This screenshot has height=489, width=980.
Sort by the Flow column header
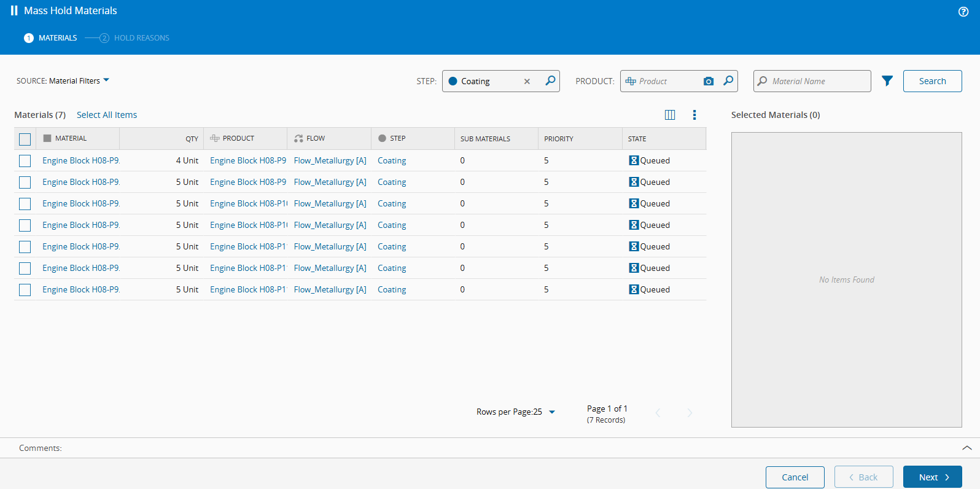click(329, 139)
